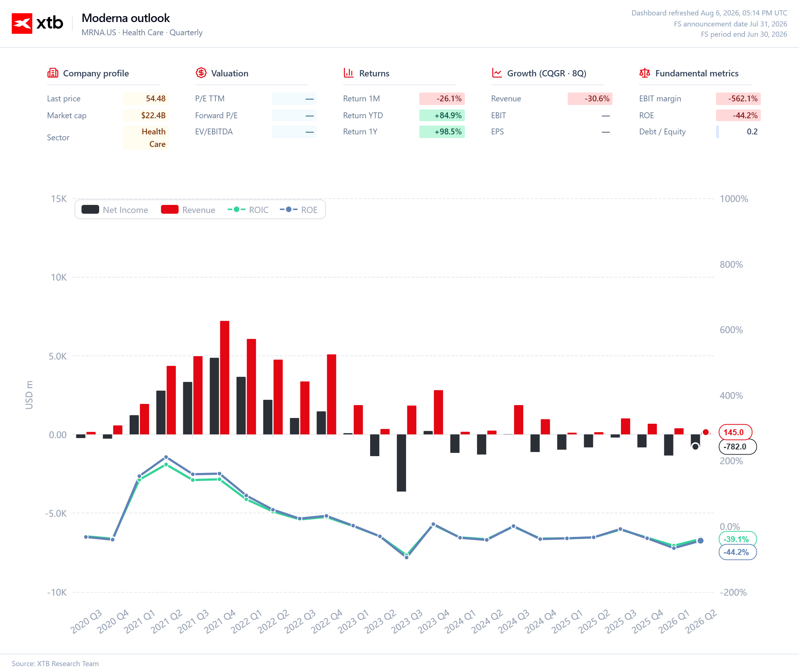Click Source: XTB Research Team footer
The height and width of the screenshot is (672, 799).
(x=55, y=663)
